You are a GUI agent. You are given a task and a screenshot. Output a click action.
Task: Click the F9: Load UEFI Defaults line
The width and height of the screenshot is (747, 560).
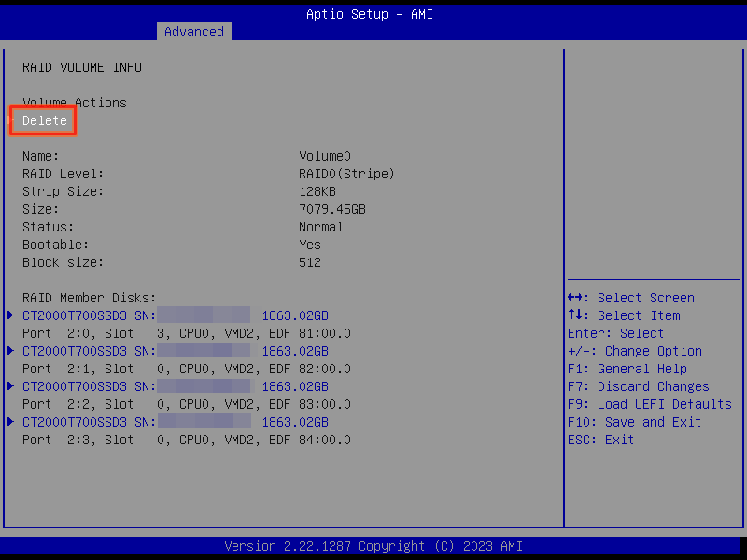click(x=650, y=404)
